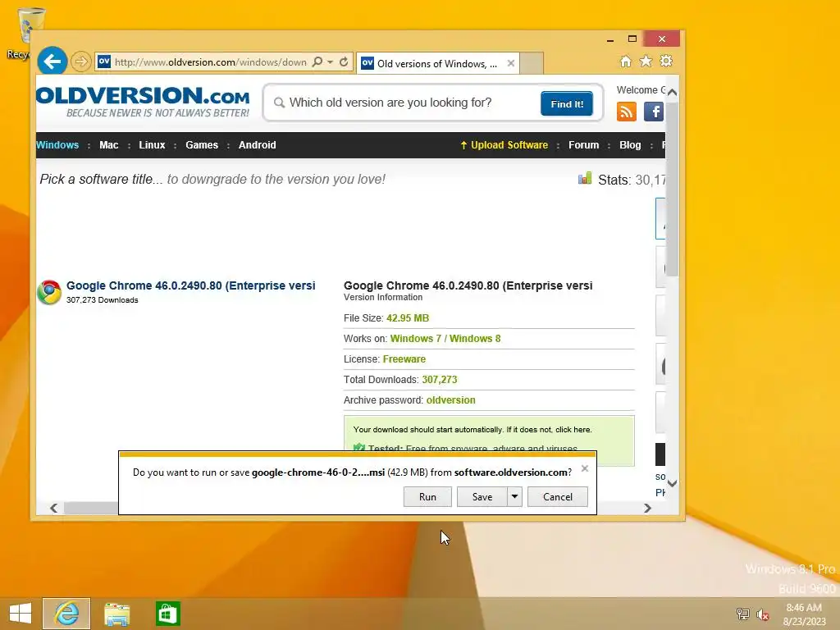Viewport: 840px width, 630px height.
Task: Open the address bar autocomplete dropdown arrow
Action: pos(330,62)
